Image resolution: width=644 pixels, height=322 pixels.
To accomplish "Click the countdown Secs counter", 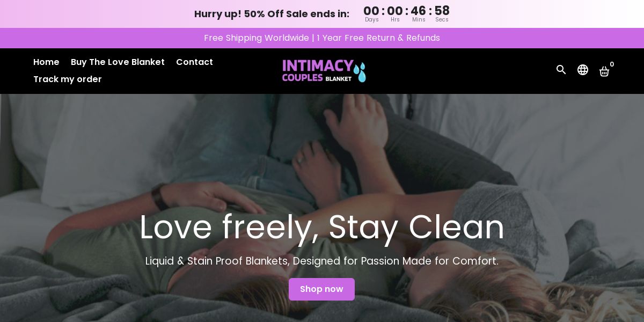I will tap(442, 14).
